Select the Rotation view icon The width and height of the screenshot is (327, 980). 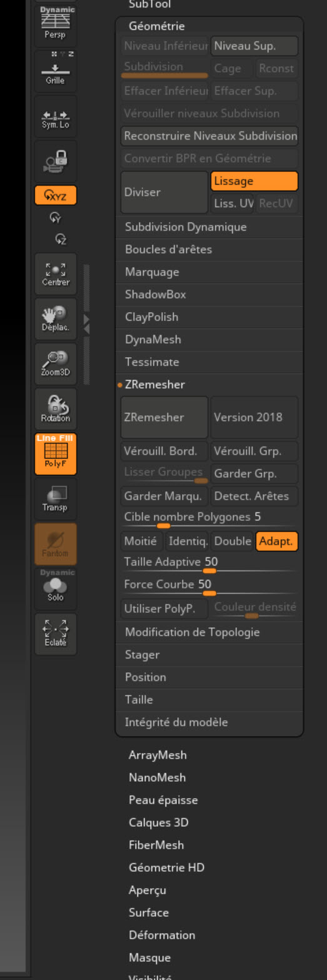tap(56, 409)
